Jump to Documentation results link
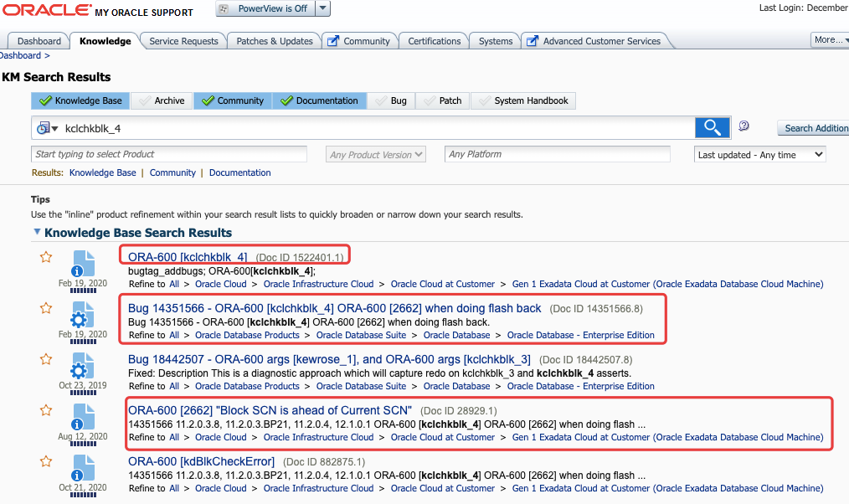The height and width of the screenshot is (504, 849). click(239, 172)
